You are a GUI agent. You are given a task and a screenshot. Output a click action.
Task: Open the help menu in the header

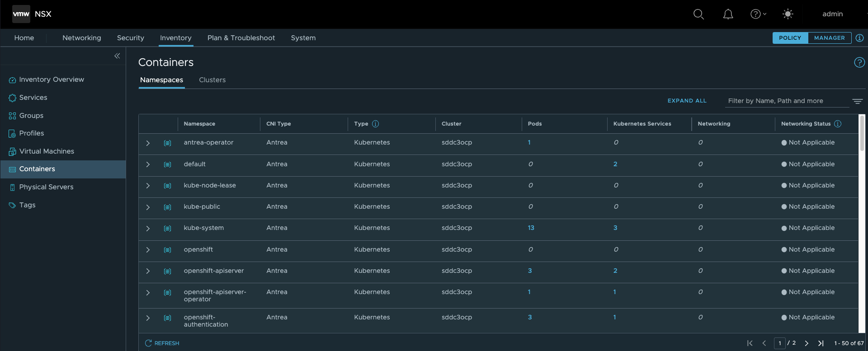coord(758,14)
